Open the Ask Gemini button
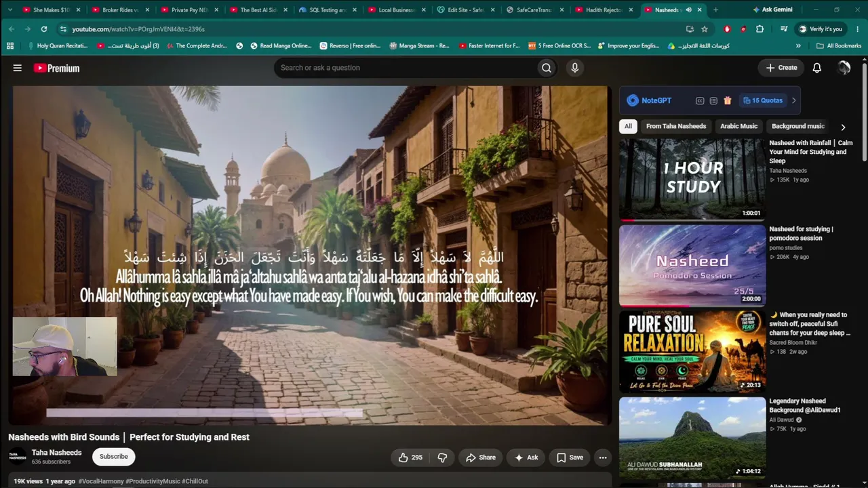This screenshot has height=488, width=868. 772,10
